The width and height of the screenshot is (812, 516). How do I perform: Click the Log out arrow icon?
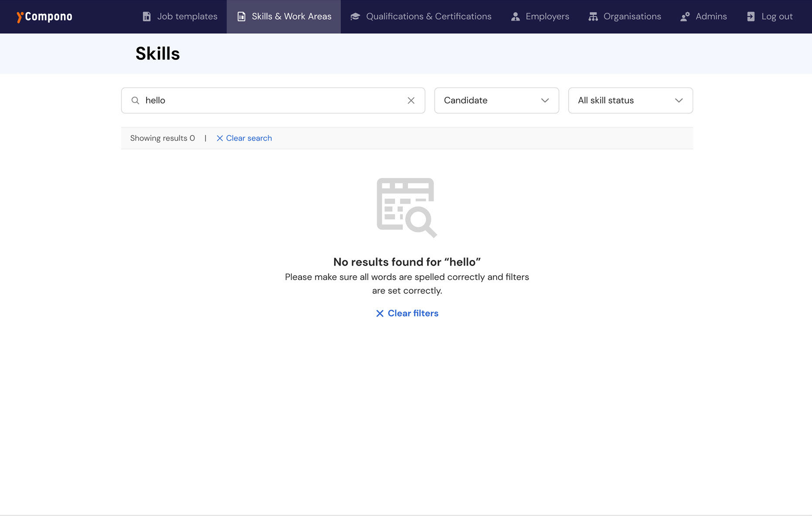pos(751,17)
